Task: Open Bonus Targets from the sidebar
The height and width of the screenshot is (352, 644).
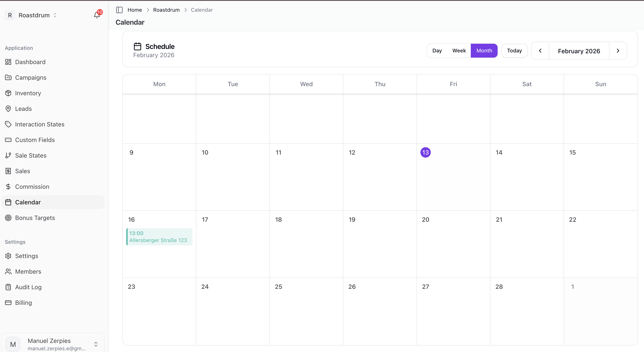Action: click(x=35, y=218)
